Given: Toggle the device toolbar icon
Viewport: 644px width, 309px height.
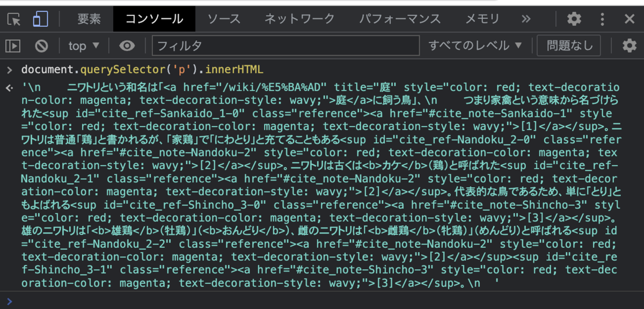Looking at the screenshot, I should pyautogui.click(x=40, y=19).
